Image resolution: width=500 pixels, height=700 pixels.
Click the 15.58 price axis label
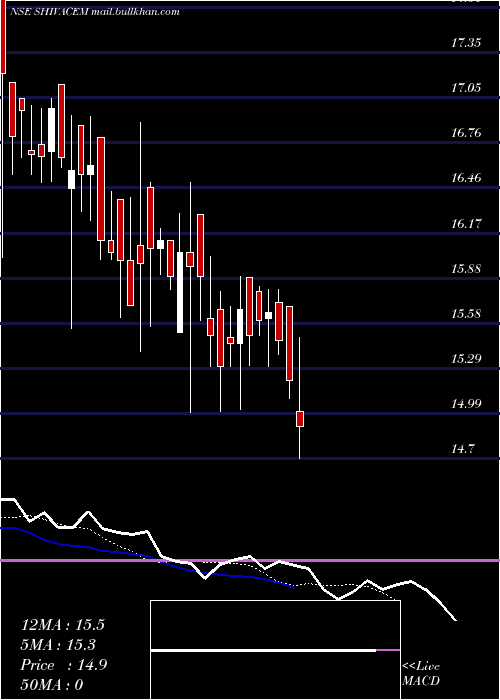pyautogui.click(x=466, y=313)
